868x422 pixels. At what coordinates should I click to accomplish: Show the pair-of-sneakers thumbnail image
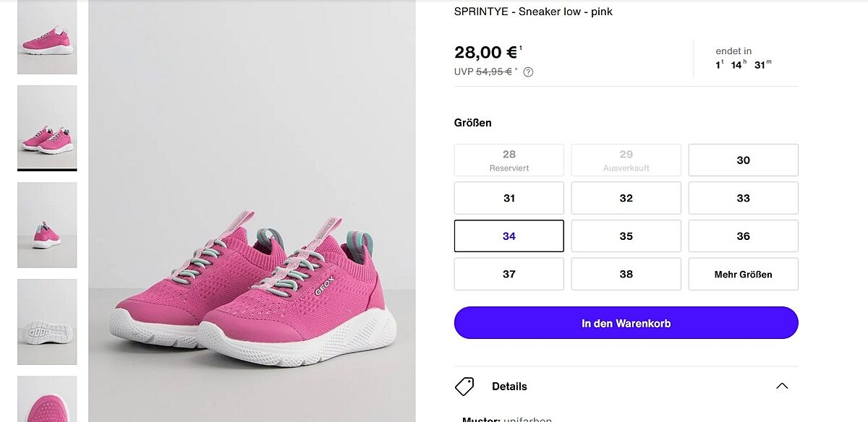[x=47, y=127]
